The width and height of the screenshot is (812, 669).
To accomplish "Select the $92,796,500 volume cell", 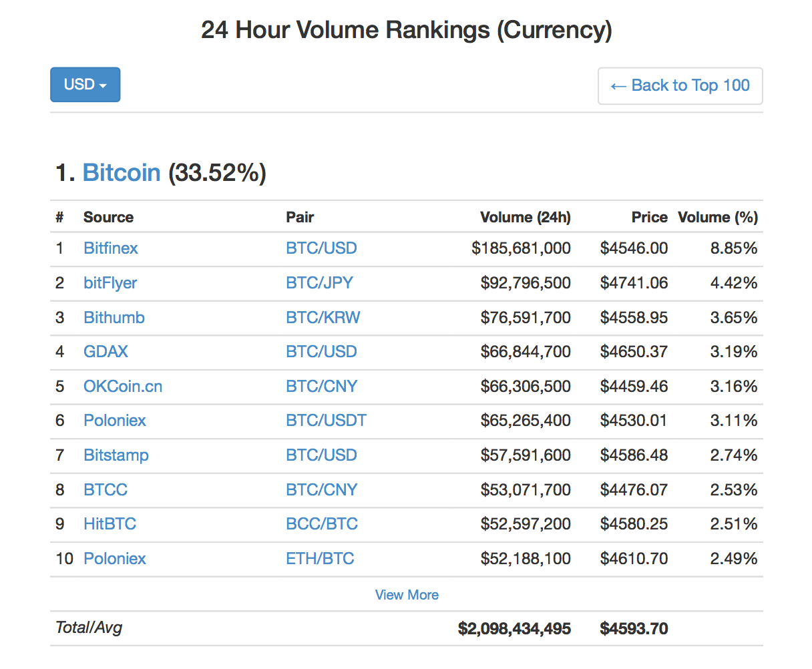I will [526, 283].
